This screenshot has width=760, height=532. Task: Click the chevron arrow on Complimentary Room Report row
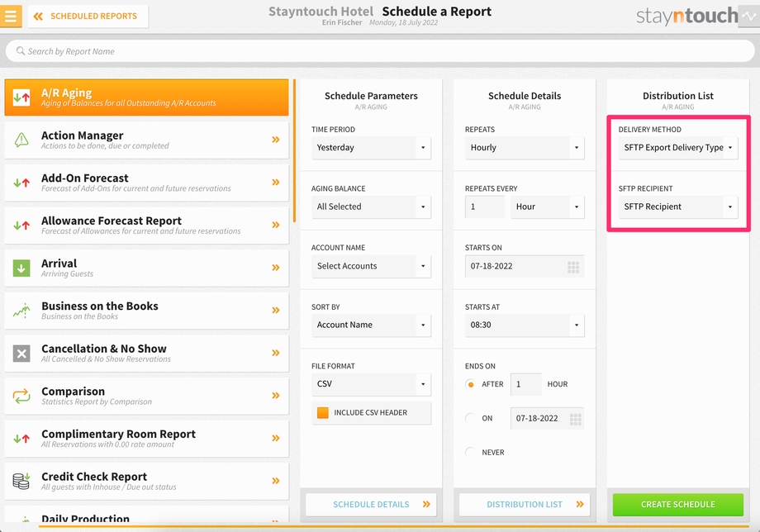[276, 438]
